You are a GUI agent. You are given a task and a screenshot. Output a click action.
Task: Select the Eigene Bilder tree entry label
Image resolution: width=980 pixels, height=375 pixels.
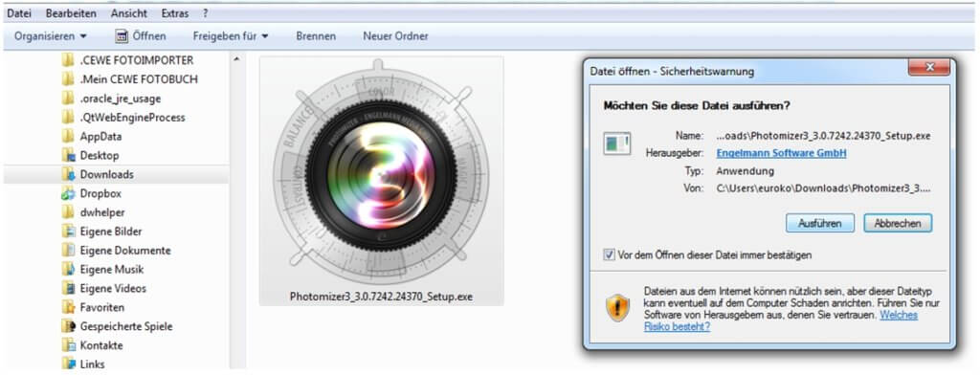(111, 232)
